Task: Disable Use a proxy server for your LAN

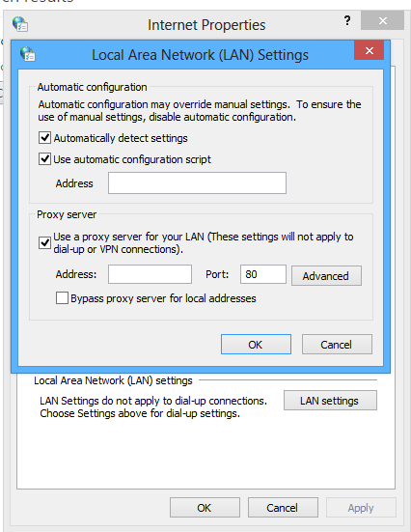Action: (44, 242)
